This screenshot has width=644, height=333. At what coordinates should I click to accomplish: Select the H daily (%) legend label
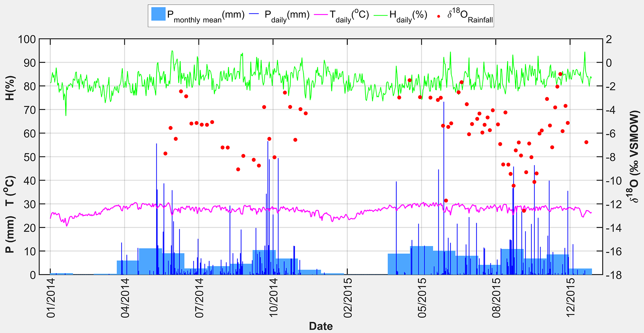(408, 16)
